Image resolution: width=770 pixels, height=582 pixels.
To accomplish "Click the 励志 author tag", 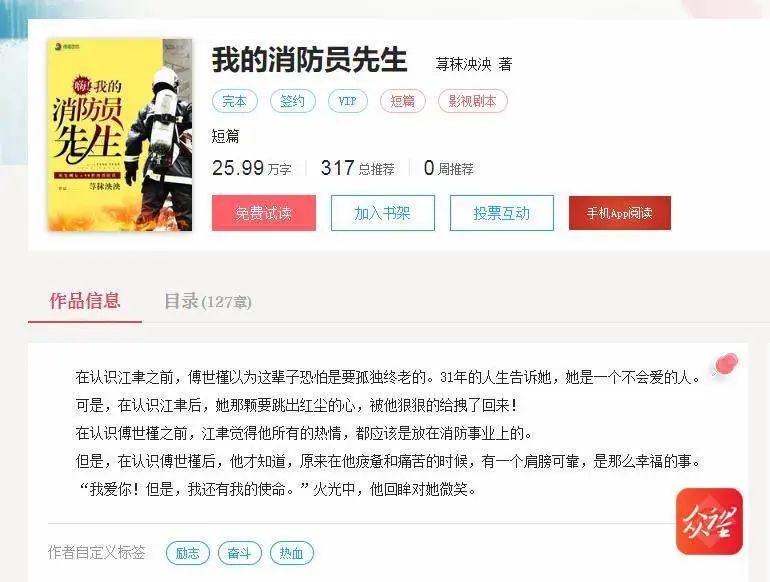I will (188, 553).
